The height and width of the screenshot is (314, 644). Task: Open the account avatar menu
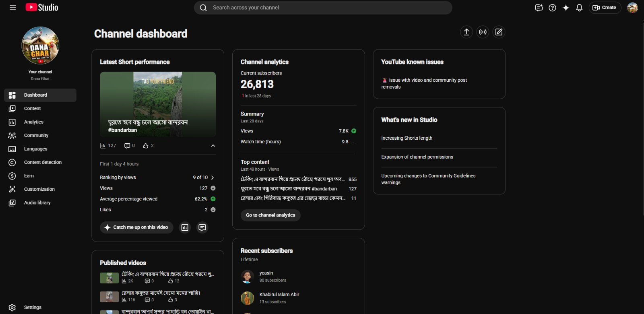click(632, 8)
